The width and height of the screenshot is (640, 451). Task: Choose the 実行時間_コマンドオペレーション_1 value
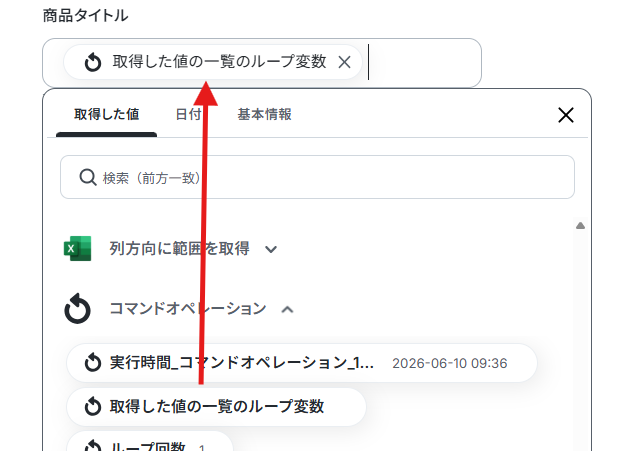(x=302, y=363)
